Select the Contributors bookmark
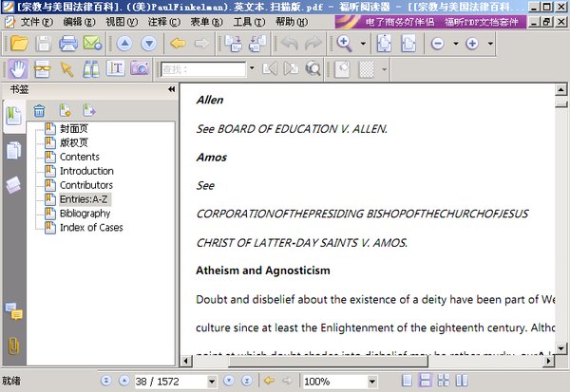Viewport: 570px width, 392px height. [x=86, y=185]
